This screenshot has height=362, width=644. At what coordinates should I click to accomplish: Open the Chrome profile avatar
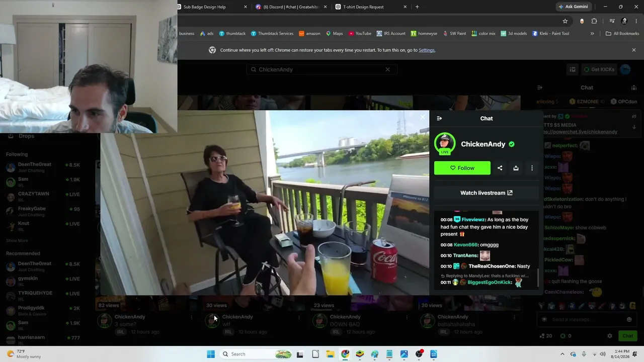pos(624,21)
